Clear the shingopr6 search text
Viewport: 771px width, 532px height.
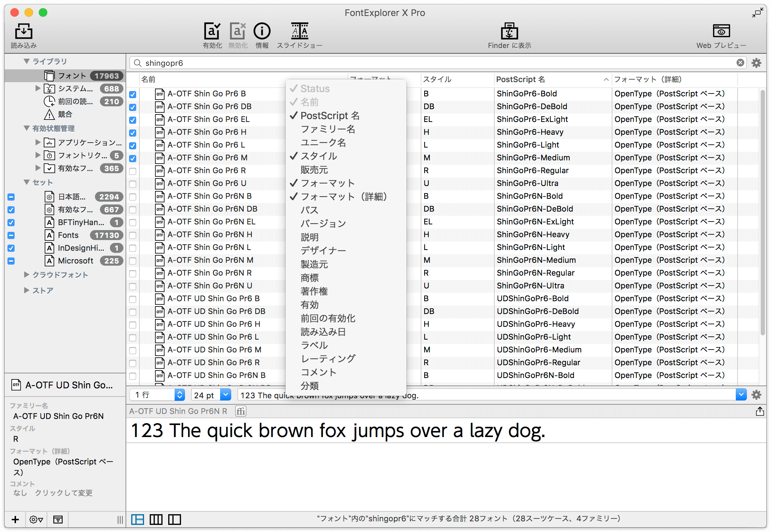pyautogui.click(x=740, y=63)
